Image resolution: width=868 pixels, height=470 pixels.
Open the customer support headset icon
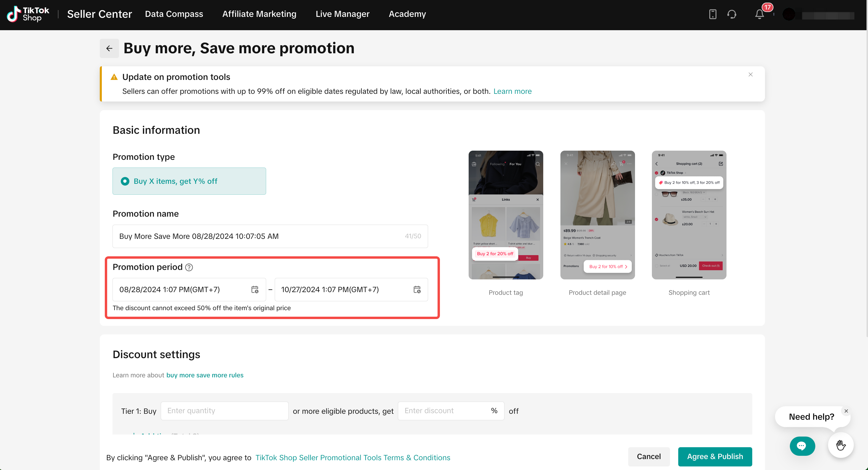[x=732, y=14]
